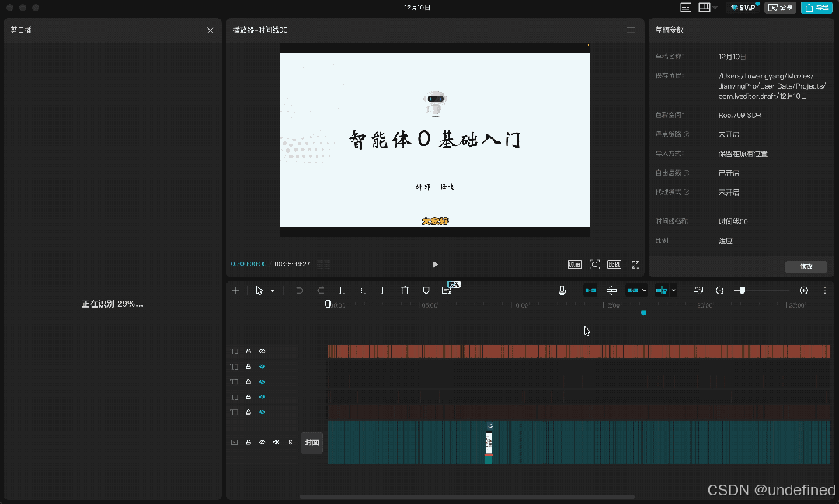The height and width of the screenshot is (504, 839).
Task: Click the blue marker on timeline ruler
Action: click(x=643, y=312)
